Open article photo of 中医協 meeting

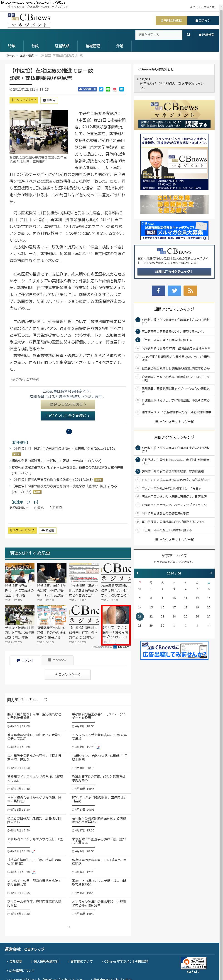[x=39, y=132]
